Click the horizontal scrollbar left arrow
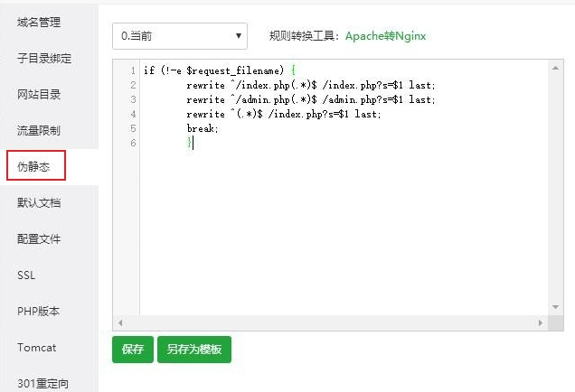Viewport: 575px width, 392px height. [118, 322]
